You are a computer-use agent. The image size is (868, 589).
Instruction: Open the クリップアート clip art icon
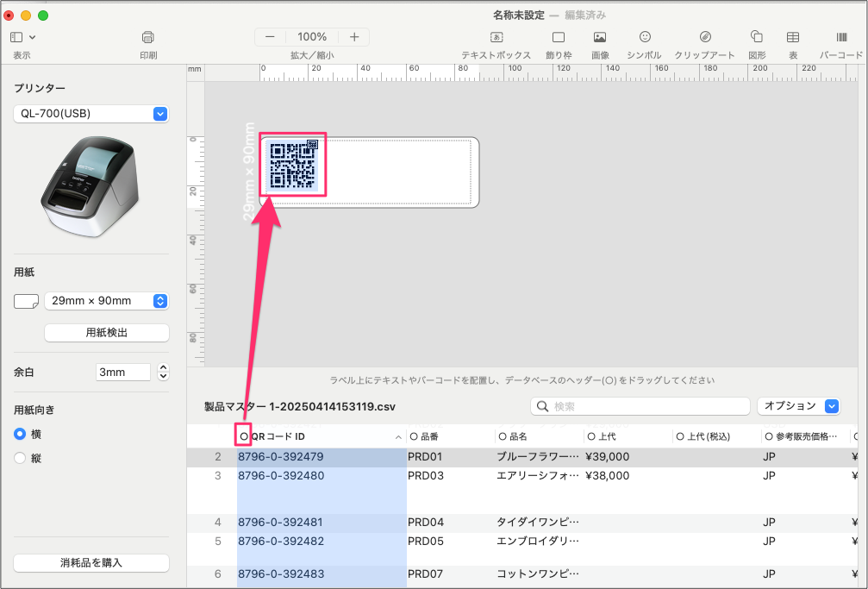pos(705,36)
